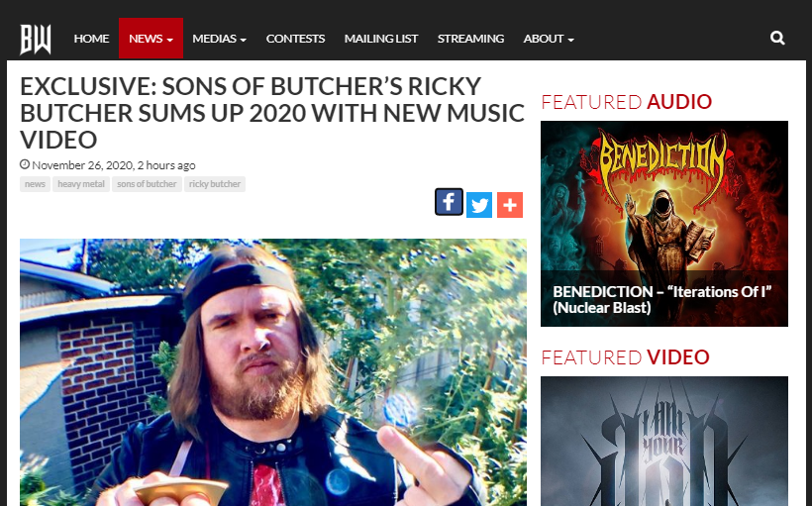Expand the About dropdown menu

[x=549, y=39]
